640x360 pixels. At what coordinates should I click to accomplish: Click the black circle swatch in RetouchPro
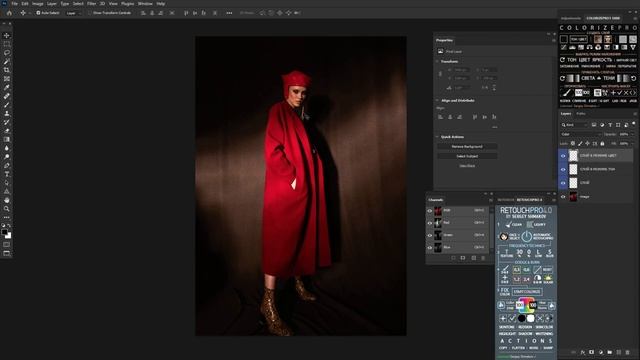521,318
